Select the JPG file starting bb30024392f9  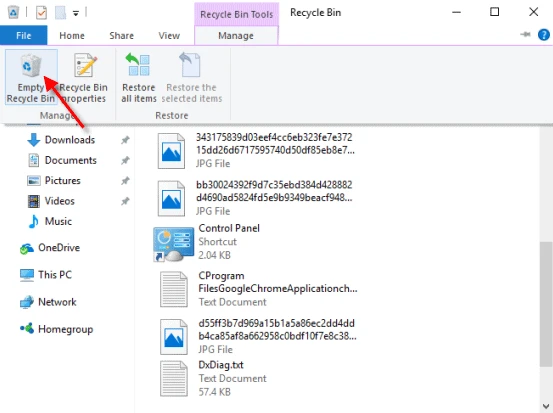[x=256, y=198]
